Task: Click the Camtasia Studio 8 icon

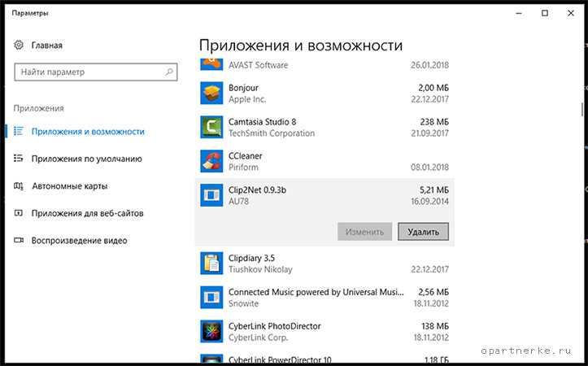Action: [211, 128]
